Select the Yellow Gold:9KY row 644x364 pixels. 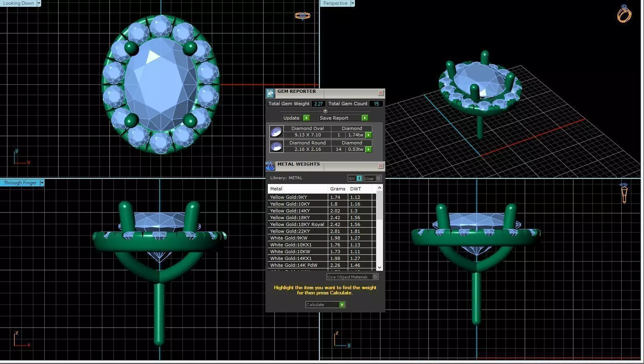tap(322, 197)
